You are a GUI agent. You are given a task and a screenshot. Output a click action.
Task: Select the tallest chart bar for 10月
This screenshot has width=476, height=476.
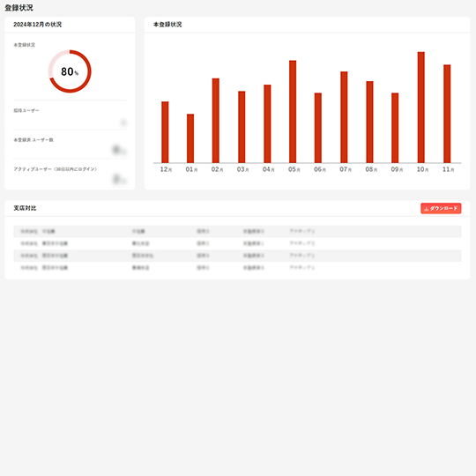click(x=421, y=108)
